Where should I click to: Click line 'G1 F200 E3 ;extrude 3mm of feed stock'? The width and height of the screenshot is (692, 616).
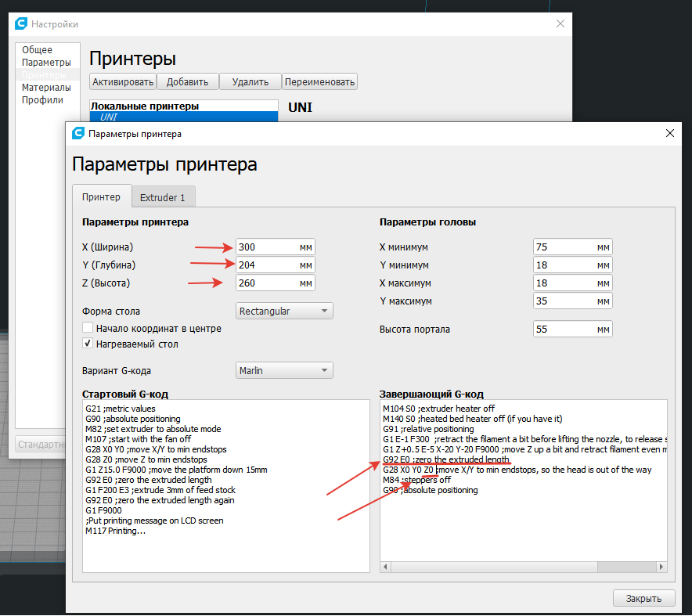point(160,490)
